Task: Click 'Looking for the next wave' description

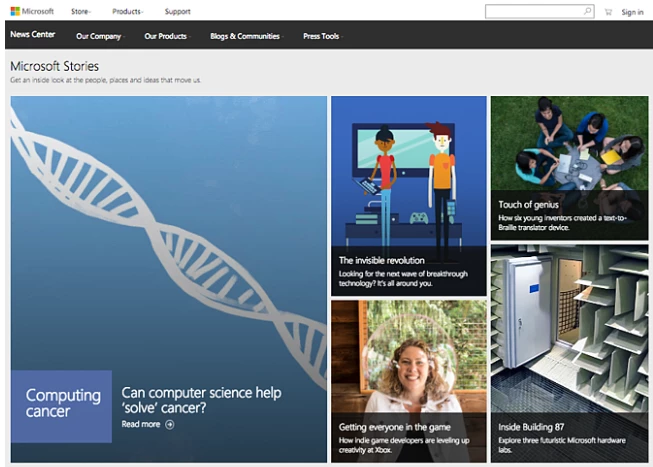Action: coord(403,279)
